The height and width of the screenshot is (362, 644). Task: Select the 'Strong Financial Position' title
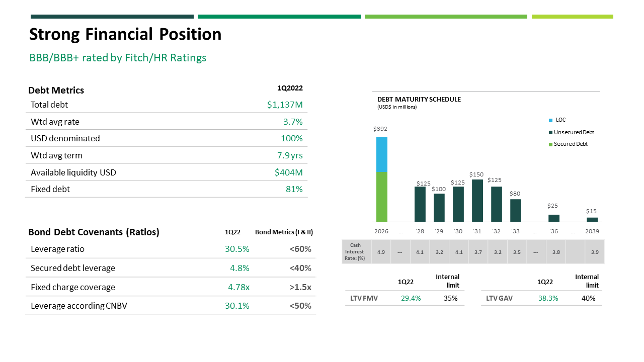point(125,34)
